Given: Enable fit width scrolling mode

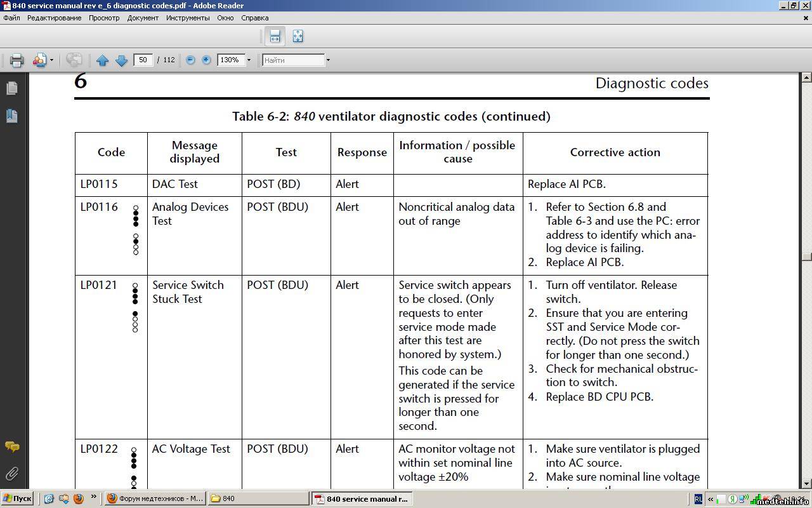Looking at the screenshot, I should (275, 36).
